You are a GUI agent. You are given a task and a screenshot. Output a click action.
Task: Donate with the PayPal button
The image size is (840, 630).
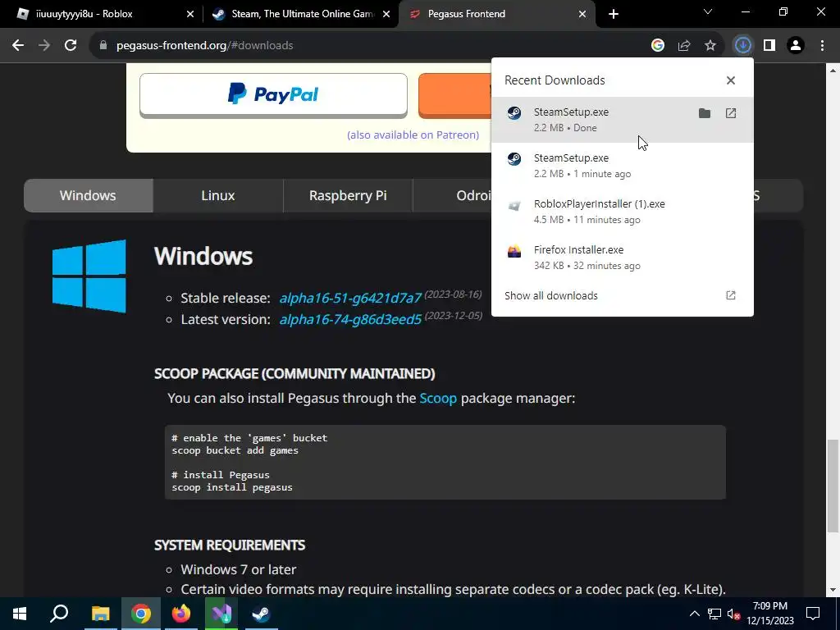pos(273,95)
